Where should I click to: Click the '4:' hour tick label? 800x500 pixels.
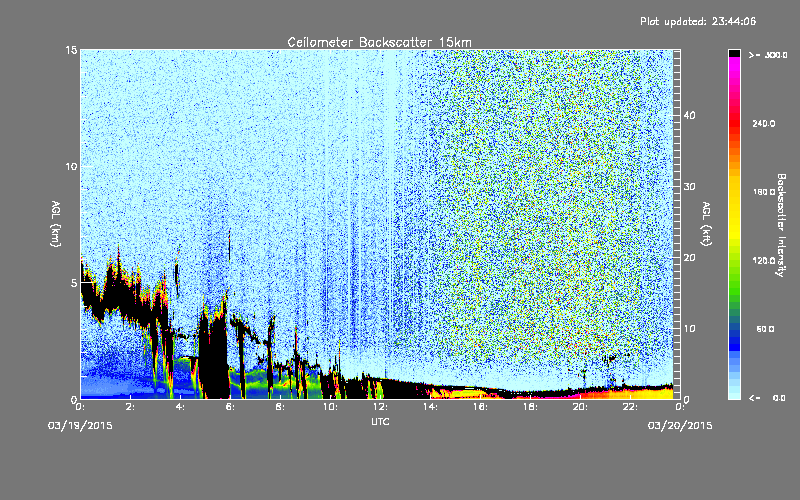[181, 407]
